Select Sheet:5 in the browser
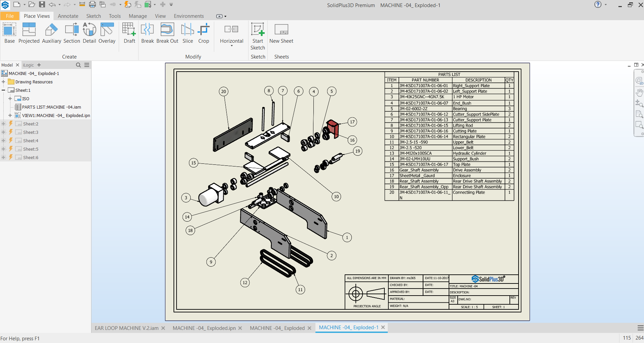Screen dimensions: 644x343 tap(31, 149)
